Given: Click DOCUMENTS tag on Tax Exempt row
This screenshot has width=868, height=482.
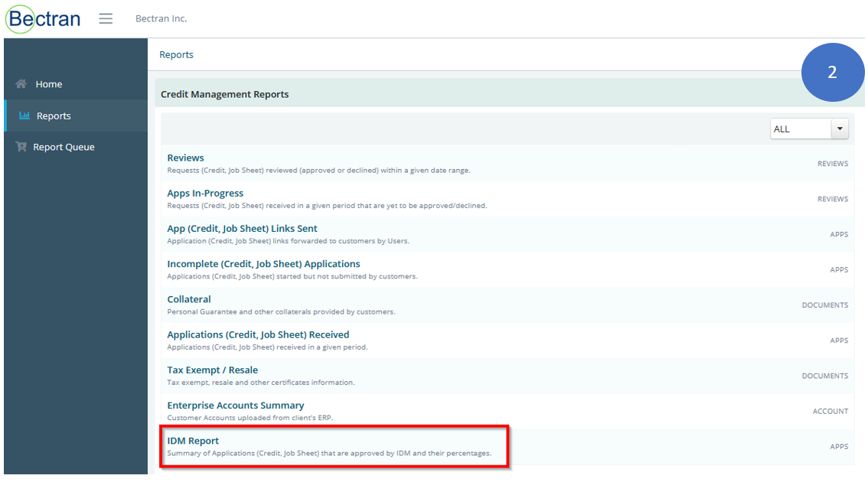Looking at the screenshot, I should 825,376.
